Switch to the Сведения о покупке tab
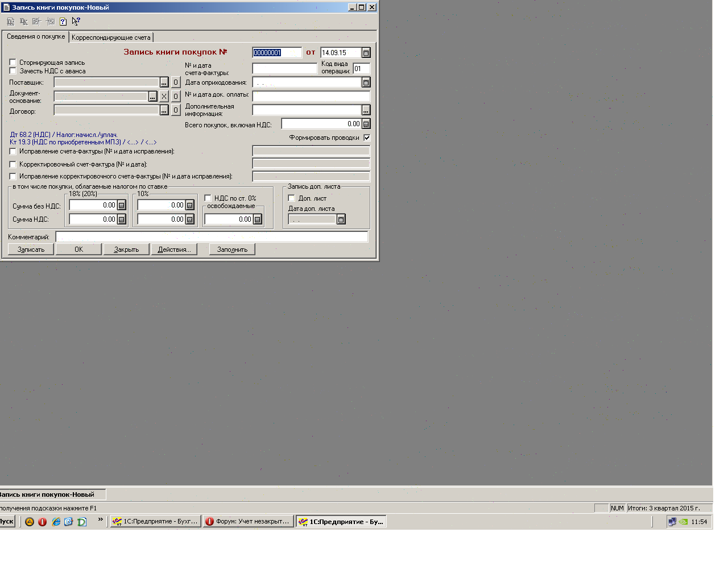Viewport: 728px width, 582px height. click(36, 36)
